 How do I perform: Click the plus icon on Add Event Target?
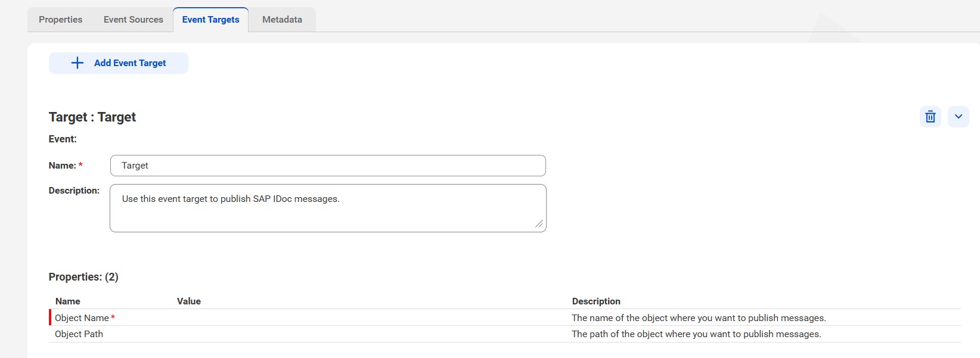(x=77, y=63)
